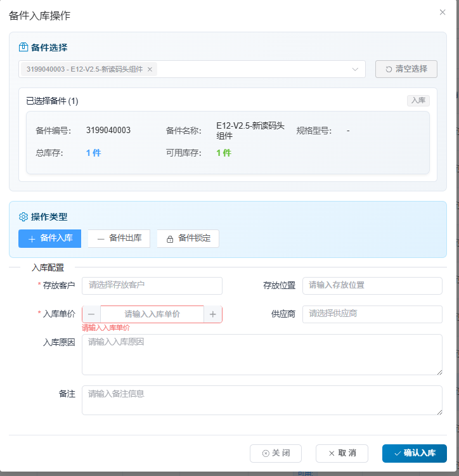The height and width of the screenshot is (476, 459).
Task: Confirm with the 确认入库 button
Action: click(415, 453)
